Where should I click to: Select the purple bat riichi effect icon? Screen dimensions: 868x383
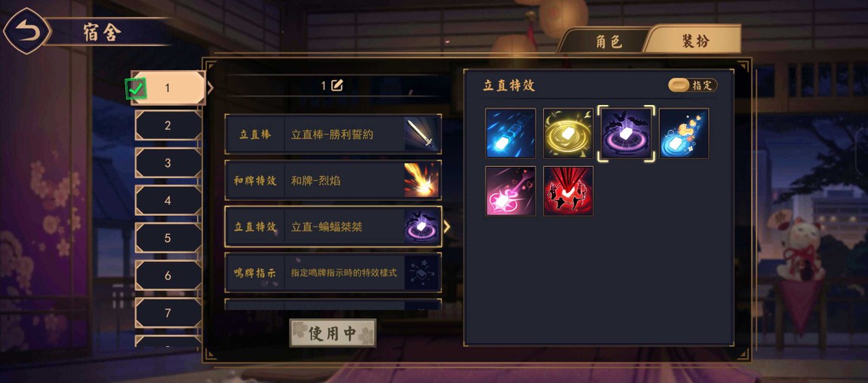(x=626, y=133)
